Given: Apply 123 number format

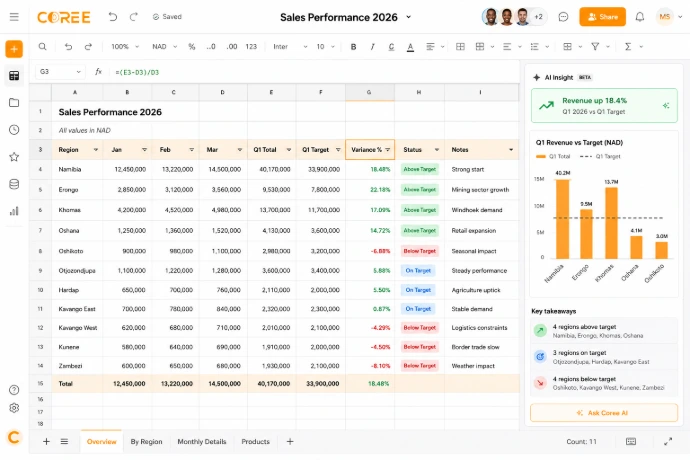Looking at the screenshot, I should point(251,46).
